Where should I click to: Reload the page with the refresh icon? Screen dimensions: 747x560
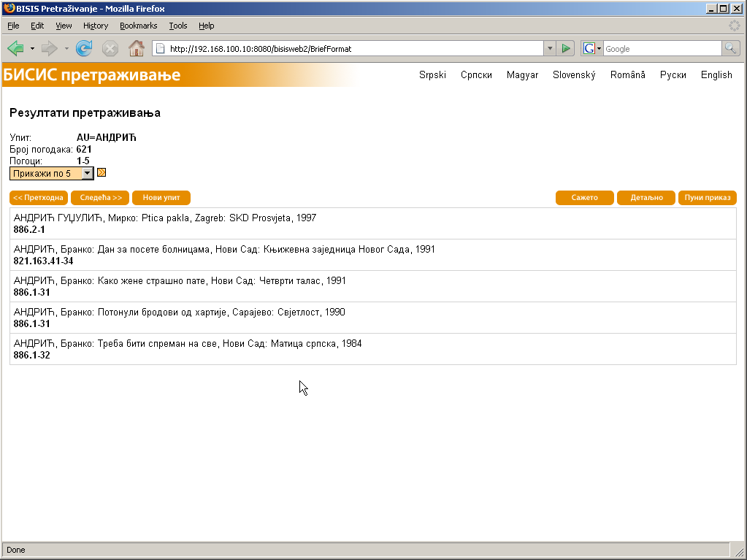tap(84, 49)
